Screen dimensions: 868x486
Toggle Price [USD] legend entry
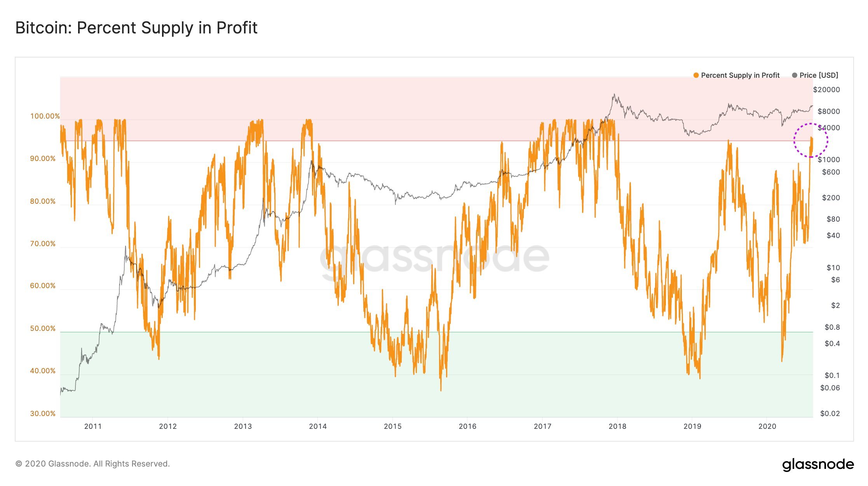[815, 75]
